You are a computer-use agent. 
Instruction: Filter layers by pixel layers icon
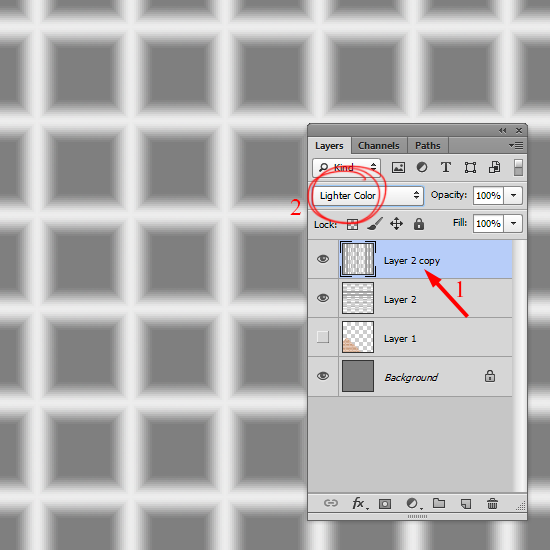point(398,167)
